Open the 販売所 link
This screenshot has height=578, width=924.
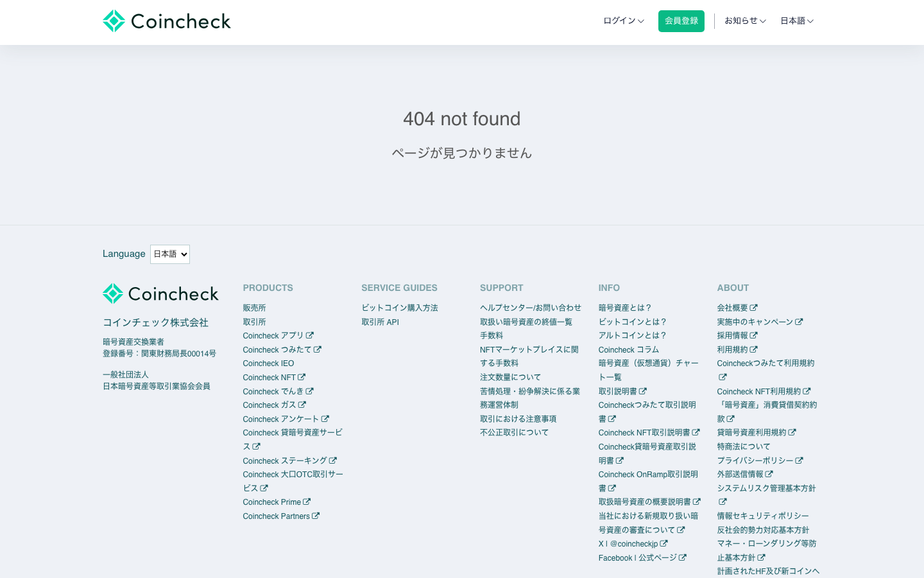coord(254,308)
